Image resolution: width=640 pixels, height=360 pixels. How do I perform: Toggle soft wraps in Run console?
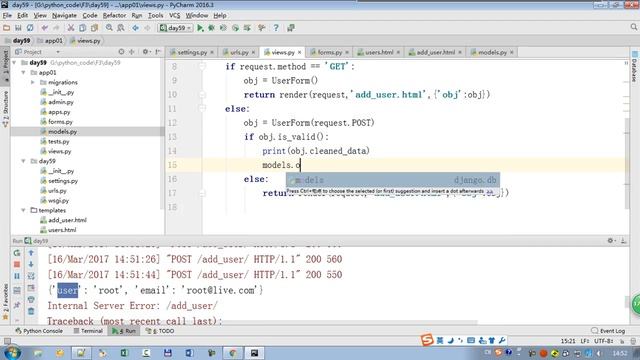31,276
